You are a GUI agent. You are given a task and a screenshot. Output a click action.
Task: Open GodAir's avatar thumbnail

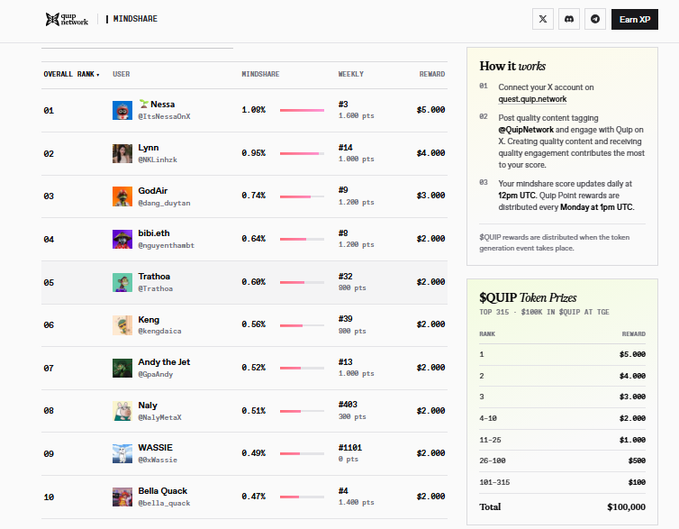[x=122, y=196]
